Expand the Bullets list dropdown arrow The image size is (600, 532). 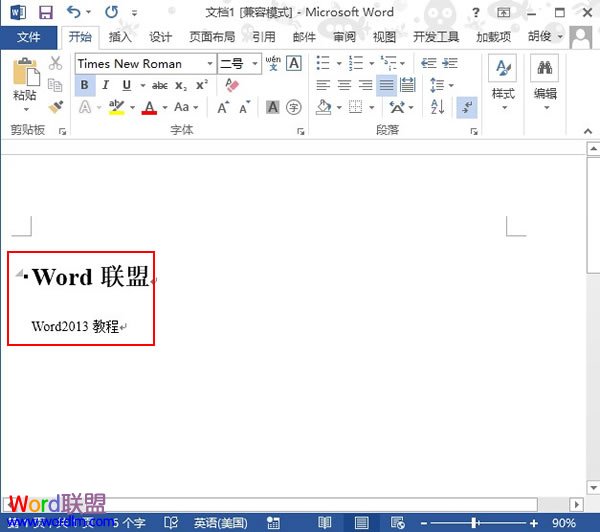tap(339, 64)
